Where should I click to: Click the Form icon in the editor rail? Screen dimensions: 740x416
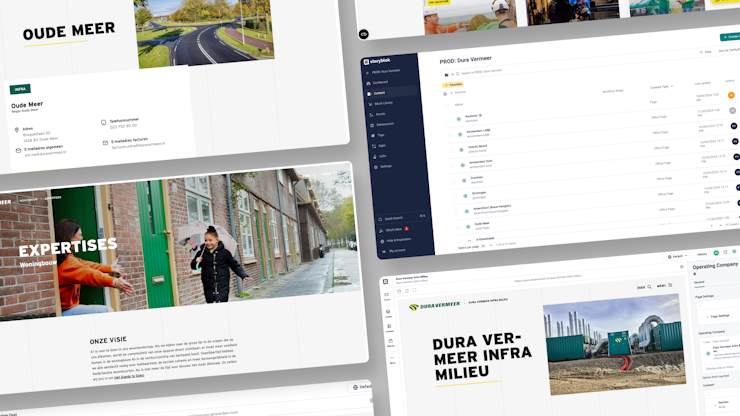(387, 297)
